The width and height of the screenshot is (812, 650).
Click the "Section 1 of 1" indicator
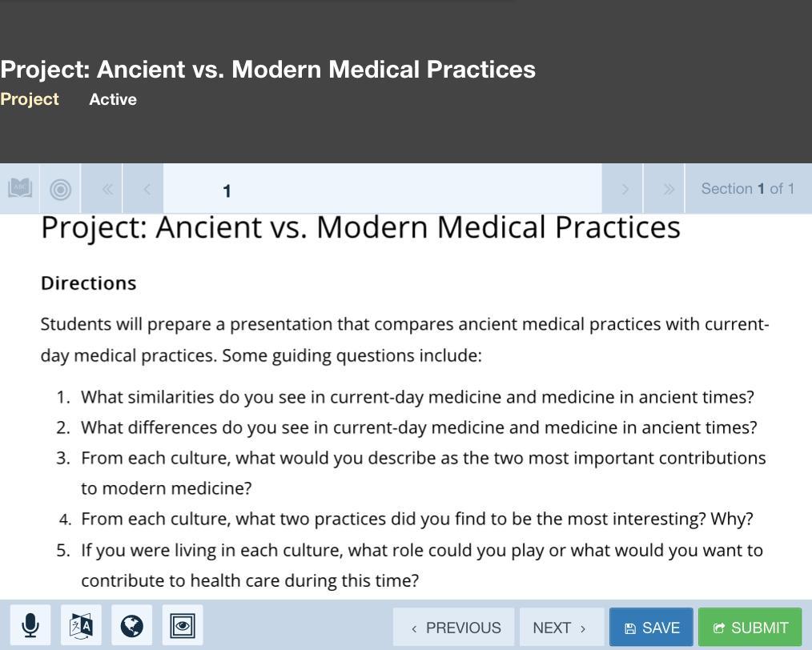[x=747, y=189]
